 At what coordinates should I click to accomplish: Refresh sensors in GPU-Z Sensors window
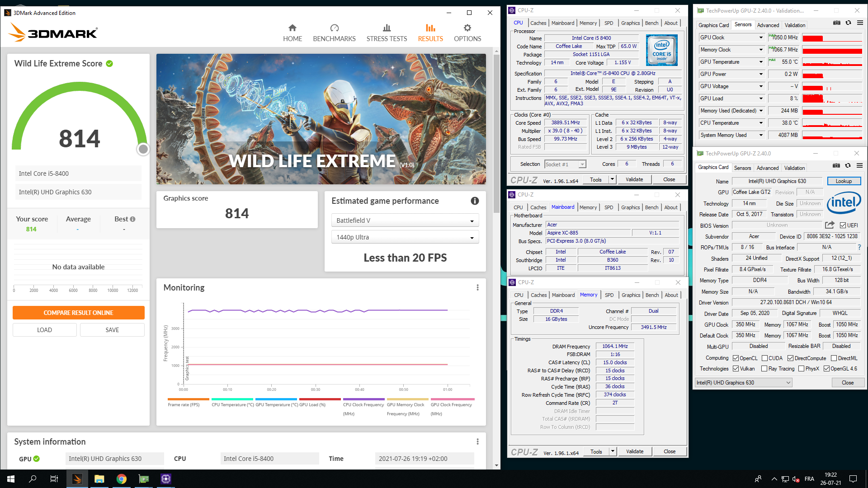848,23
